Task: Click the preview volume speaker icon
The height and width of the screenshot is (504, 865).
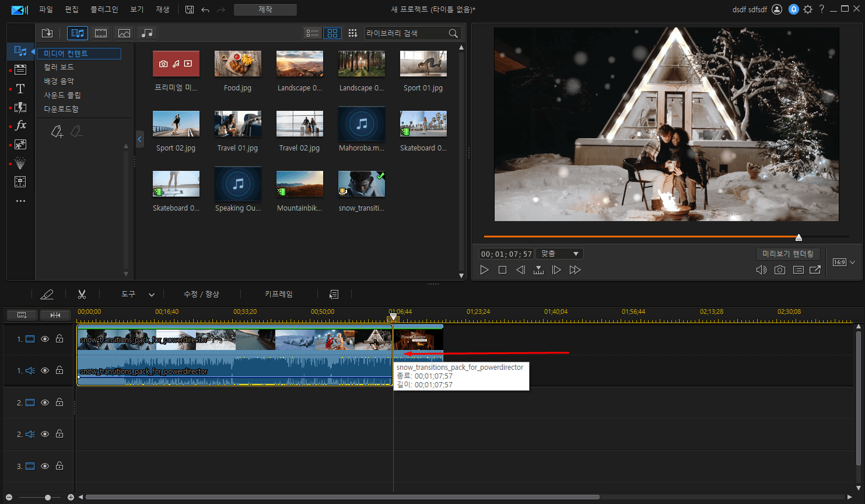Action: pos(761,269)
